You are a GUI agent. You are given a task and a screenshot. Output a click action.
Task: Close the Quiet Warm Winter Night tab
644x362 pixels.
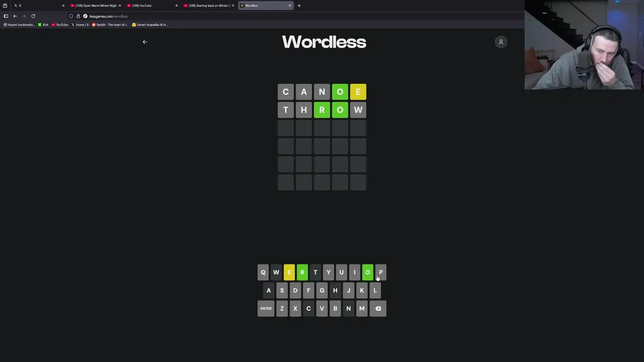[x=120, y=6]
